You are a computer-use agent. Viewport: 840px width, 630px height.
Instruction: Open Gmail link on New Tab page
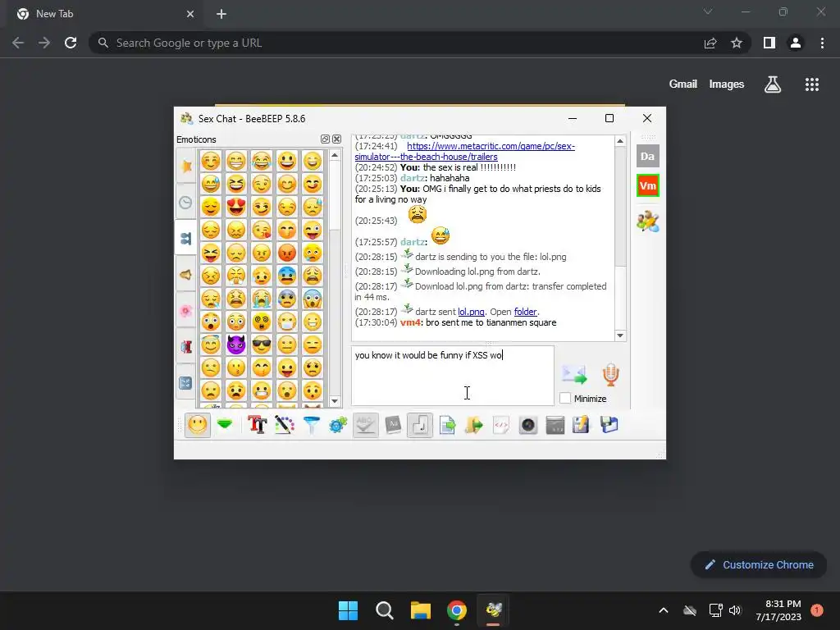[x=683, y=84]
